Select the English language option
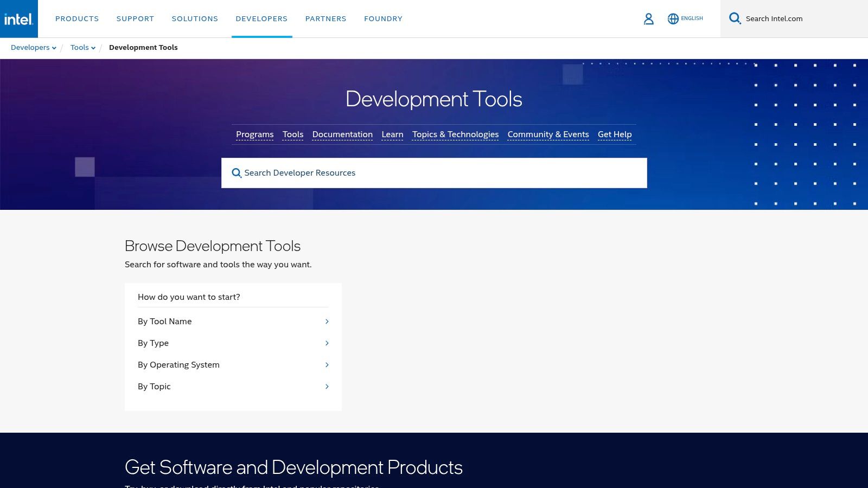Image resolution: width=868 pixels, height=488 pixels. tap(692, 18)
